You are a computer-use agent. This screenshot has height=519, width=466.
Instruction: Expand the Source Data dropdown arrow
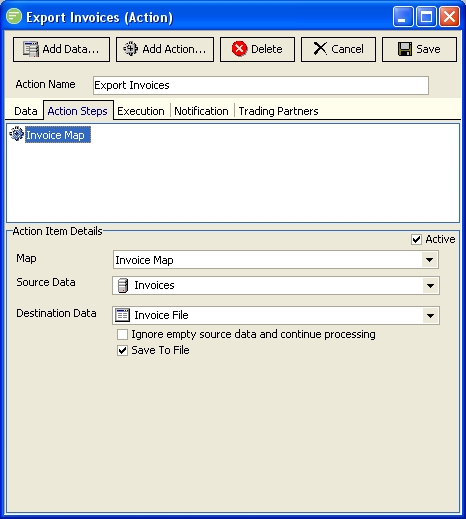(x=430, y=286)
